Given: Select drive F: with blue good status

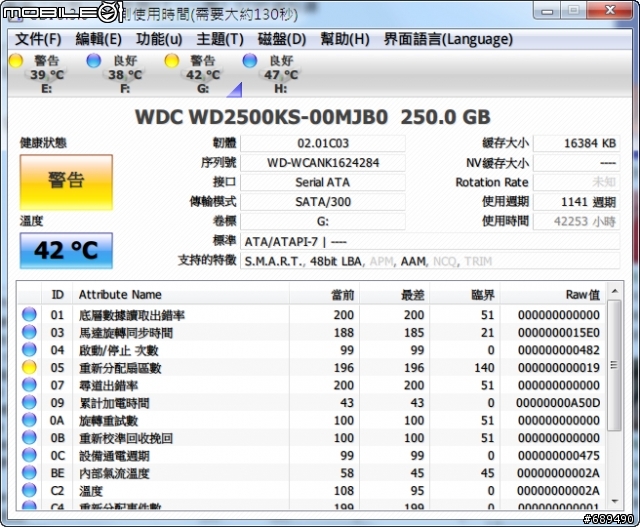Looking at the screenshot, I should 115,74.
